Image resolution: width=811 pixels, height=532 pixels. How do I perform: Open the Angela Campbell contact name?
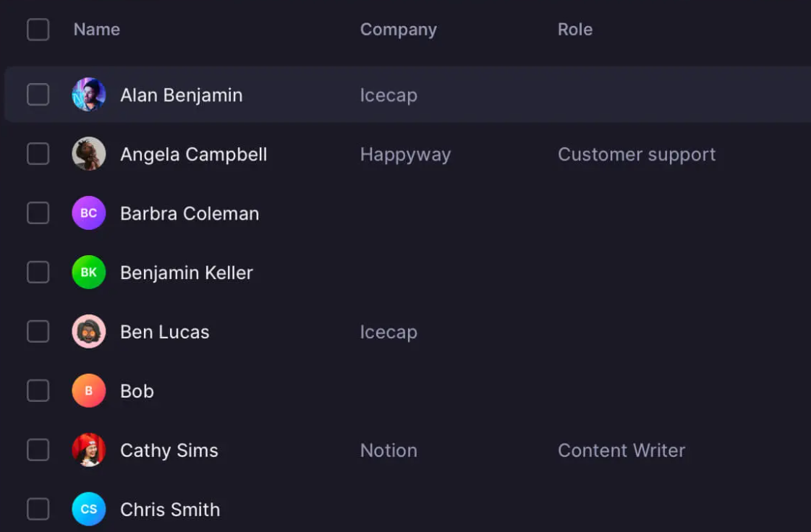193,155
